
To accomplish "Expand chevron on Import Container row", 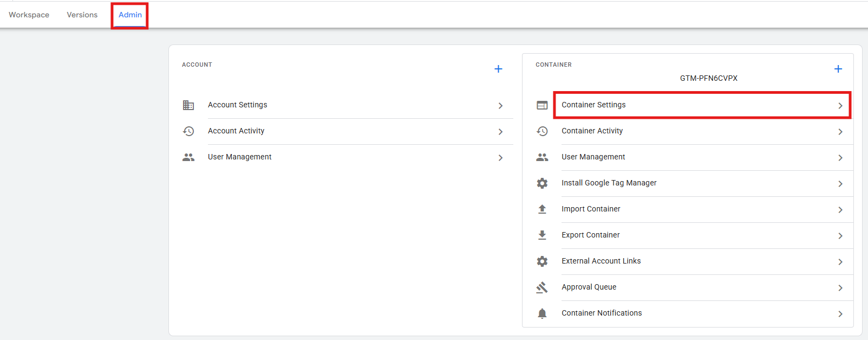I will click(x=840, y=210).
